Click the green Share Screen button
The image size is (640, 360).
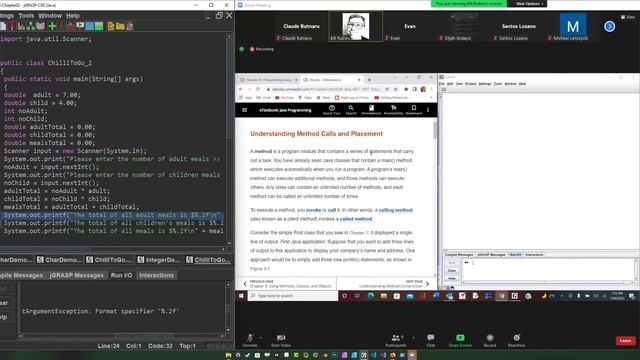click(x=460, y=340)
